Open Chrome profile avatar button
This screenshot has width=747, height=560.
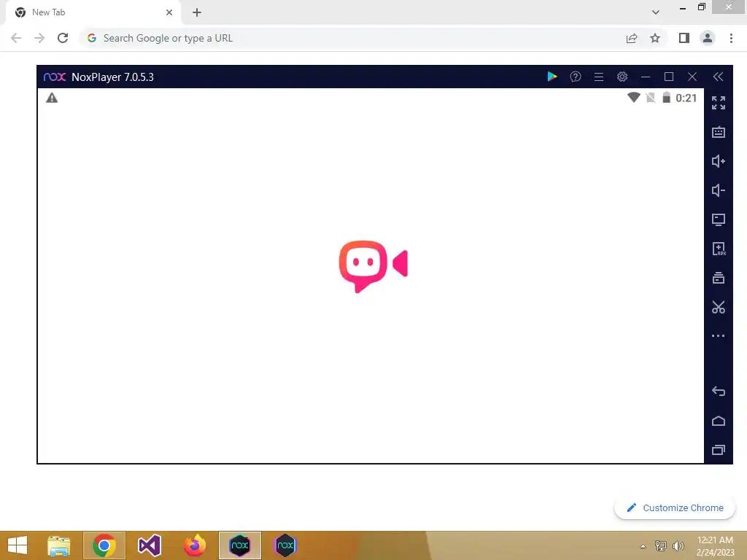[x=708, y=38]
